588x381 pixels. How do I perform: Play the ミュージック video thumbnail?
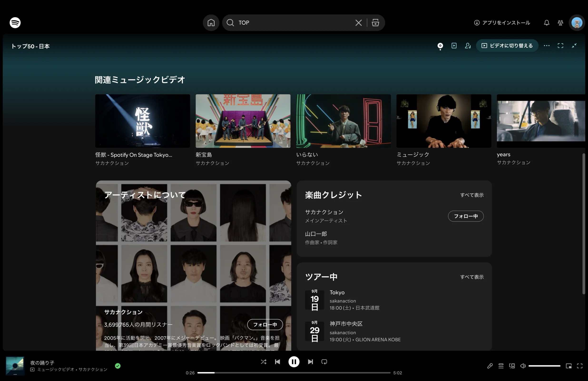[444, 121]
